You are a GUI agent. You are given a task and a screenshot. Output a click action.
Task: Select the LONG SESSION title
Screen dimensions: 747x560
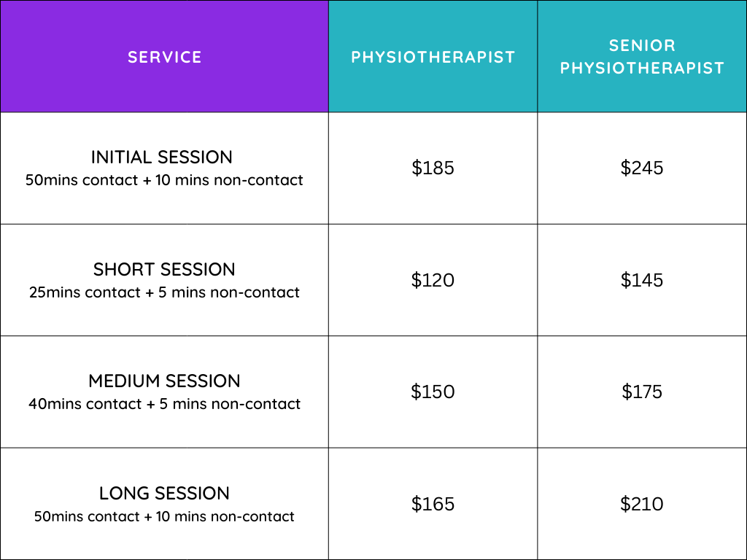(x=164, y=494)
